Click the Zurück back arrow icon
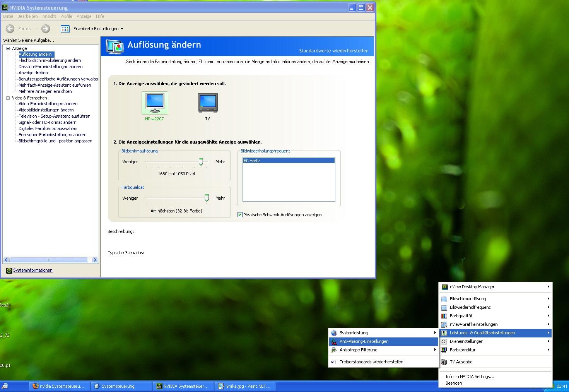Image resolution: width=569 pixels, height=392 pixels. (x=10, y=29)
